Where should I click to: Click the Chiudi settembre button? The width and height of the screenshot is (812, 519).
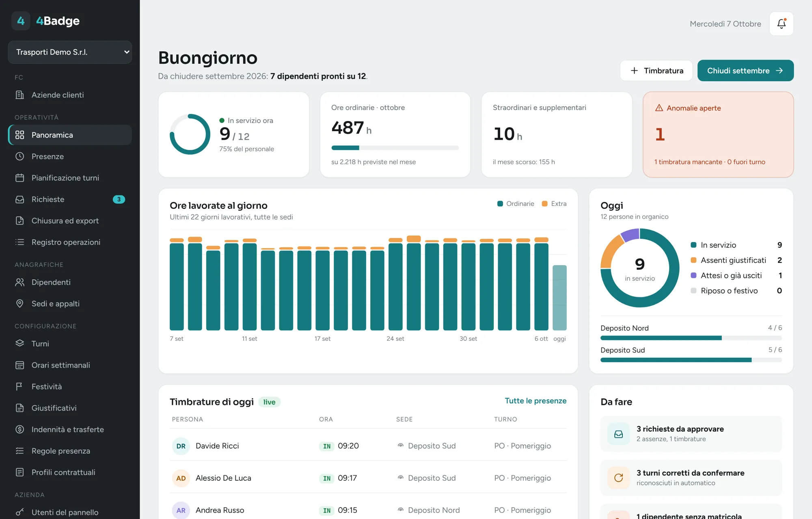[745, 71]
